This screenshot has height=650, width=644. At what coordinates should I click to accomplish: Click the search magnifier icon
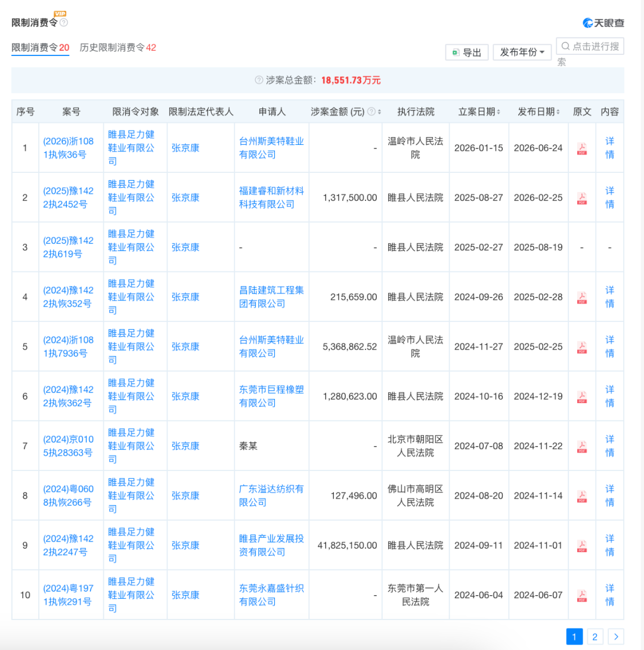[565, 46]
